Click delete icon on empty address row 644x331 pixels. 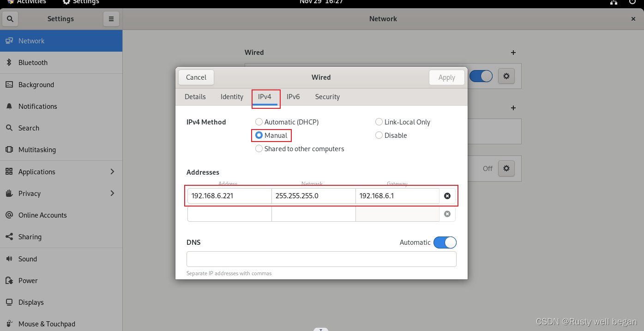(447, 214)
